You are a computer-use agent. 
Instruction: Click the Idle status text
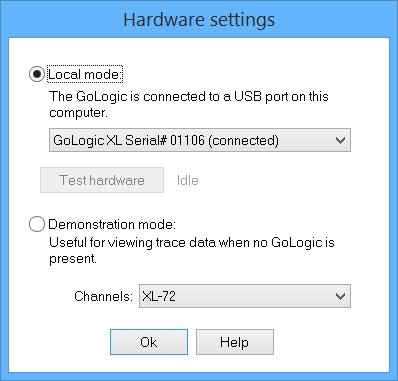[188, 180]
